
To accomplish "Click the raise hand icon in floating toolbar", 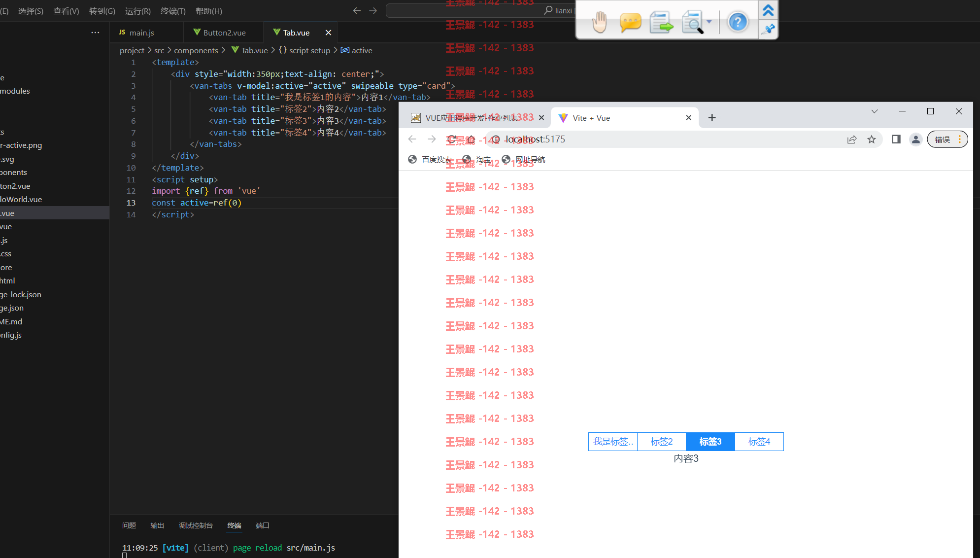I will (600, 22).
